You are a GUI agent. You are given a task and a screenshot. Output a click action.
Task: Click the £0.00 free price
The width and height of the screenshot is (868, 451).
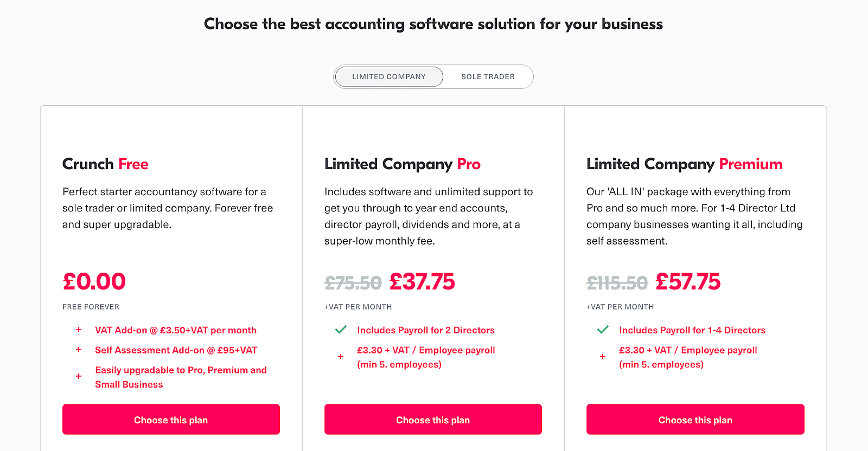(94, 282)
